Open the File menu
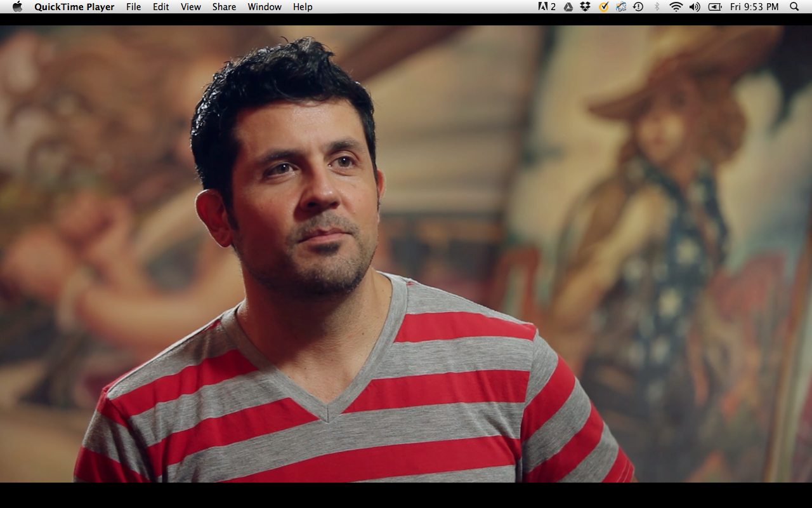 coord(133,7)
